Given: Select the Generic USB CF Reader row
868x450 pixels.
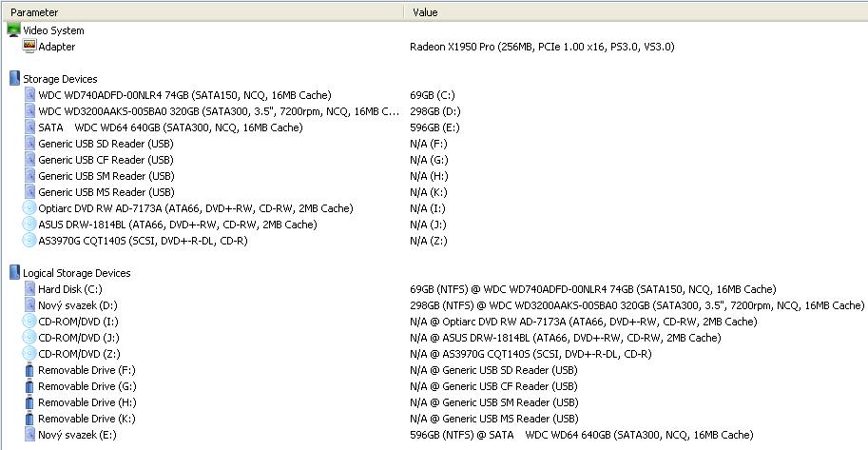Looking at the screenshot, I should (x=106, y=160).
